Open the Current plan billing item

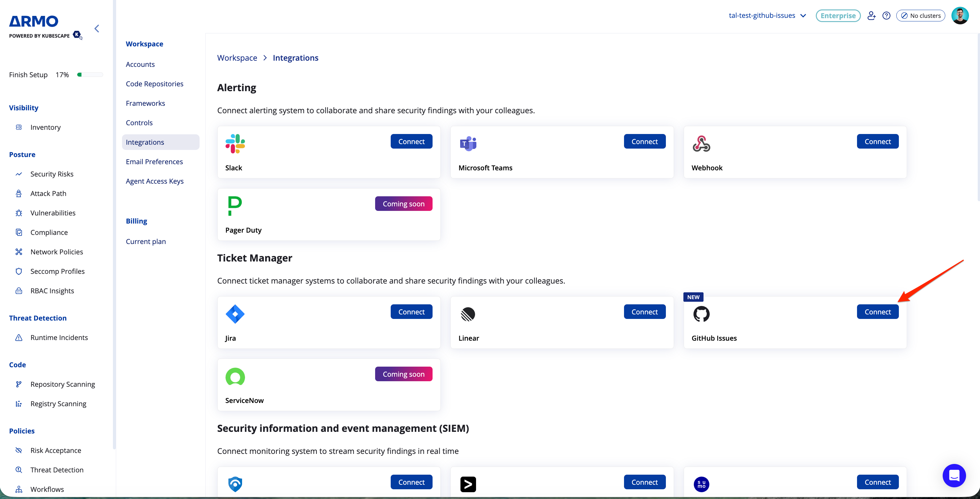coord(146,241)
